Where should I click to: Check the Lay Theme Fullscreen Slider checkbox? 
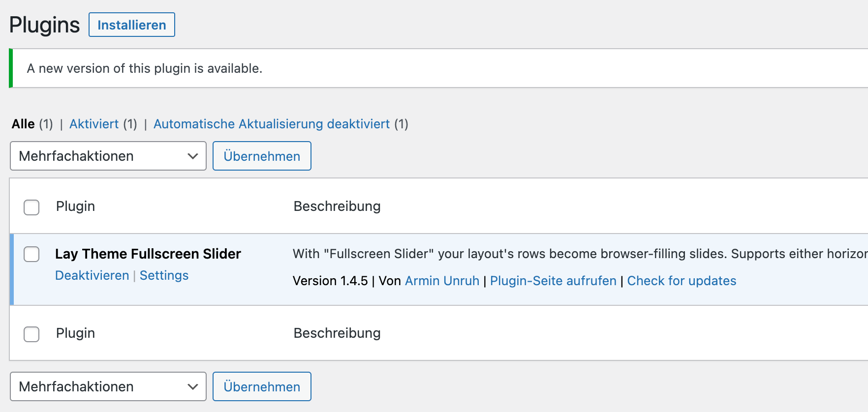click(31, 254)
